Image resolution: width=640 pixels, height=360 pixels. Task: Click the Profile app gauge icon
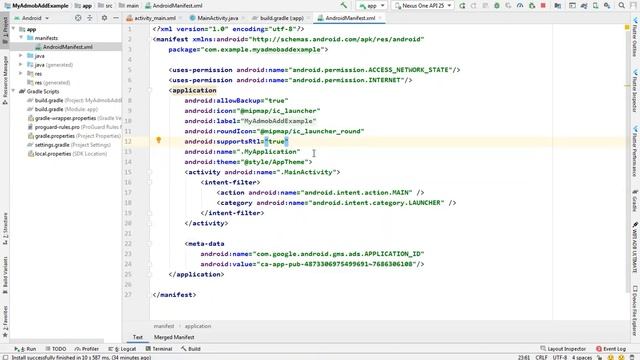(520, 6)
